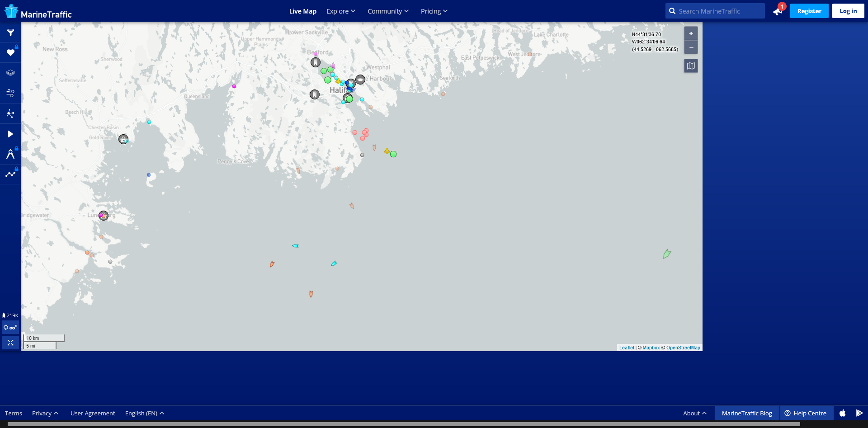The width and height of the screenshot is (868, 428).
Task: Click the 219K vessel count indicator
Action: coord(10,315)
